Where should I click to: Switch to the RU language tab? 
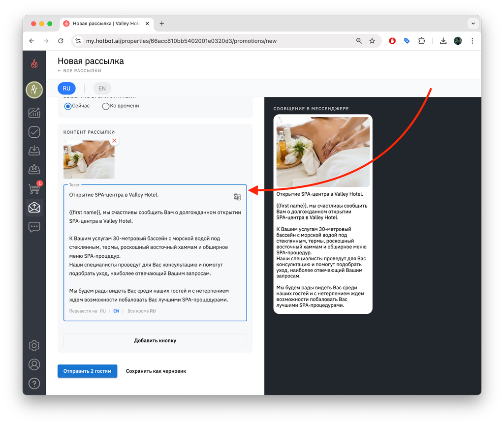pos(66,89)
